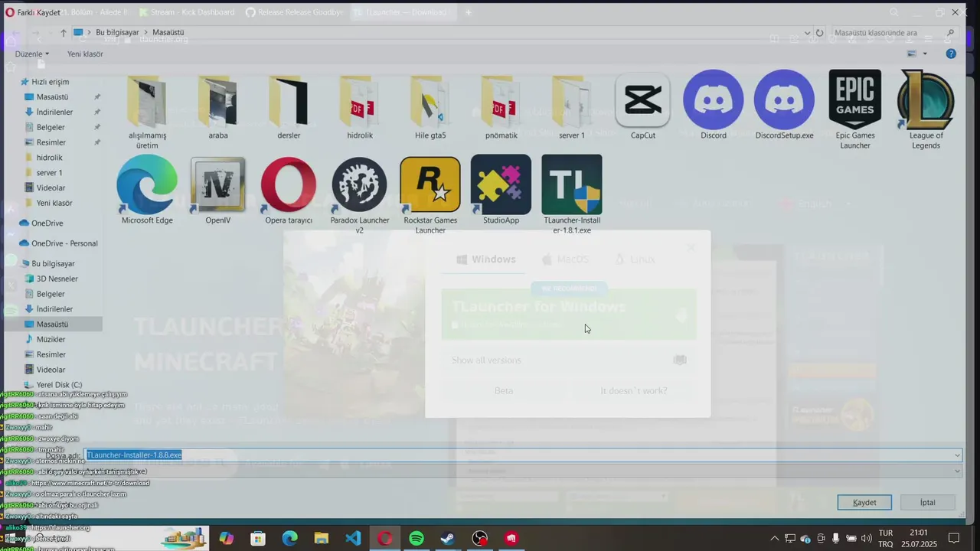Image resolution: width=980 pixels, height=551 pixels.
Task: Show hidden system tray icons
Action: pos(774,539)
